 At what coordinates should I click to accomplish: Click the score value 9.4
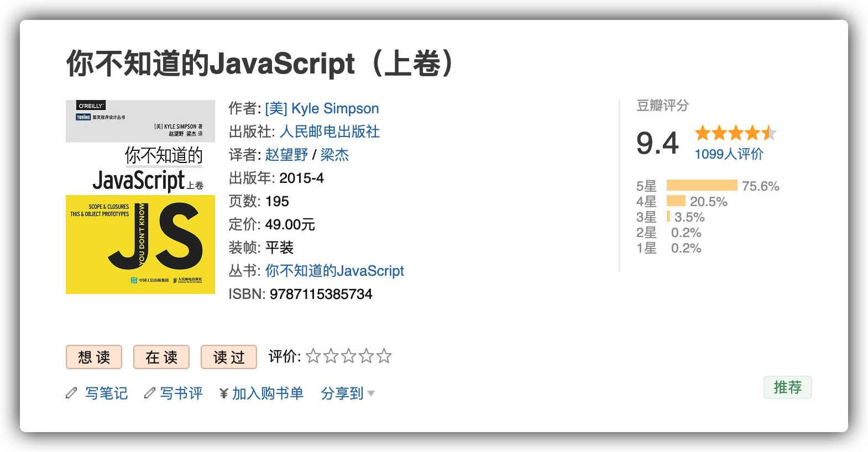coord(657,143)
